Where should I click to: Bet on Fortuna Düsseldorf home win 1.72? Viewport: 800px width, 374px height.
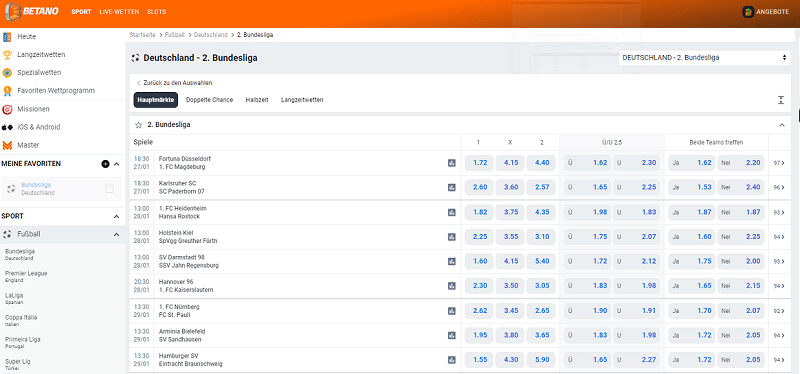pos(479,163)
